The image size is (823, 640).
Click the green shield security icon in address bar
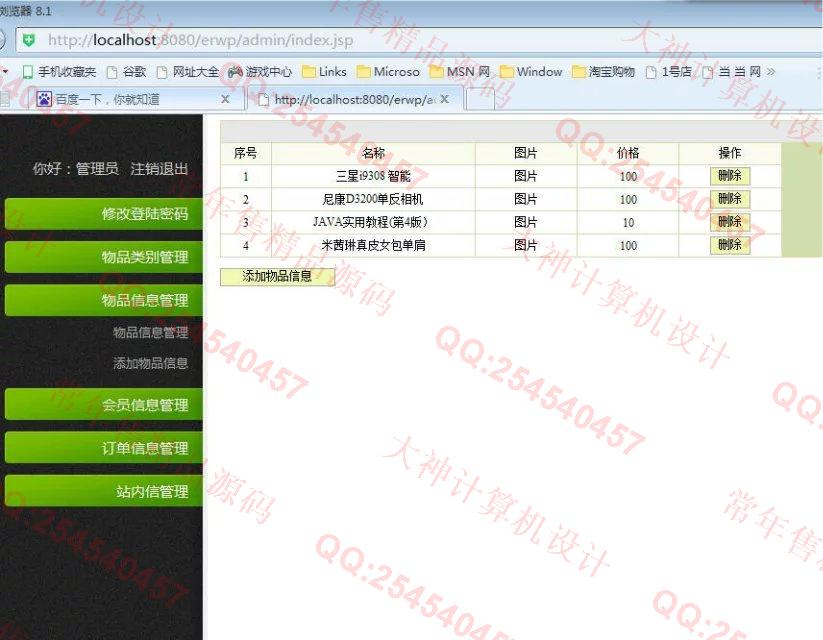[x=29, y=40]
